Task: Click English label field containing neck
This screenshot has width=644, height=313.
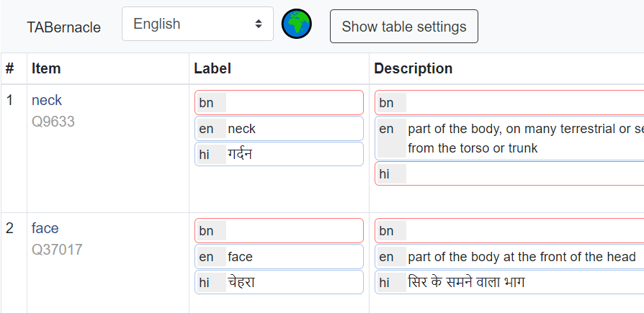Action: pos(292,129)
